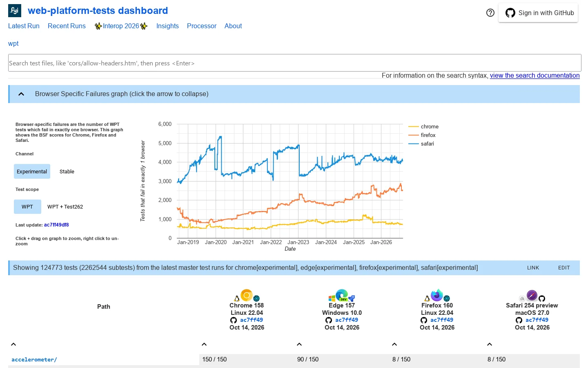Select the Stable channel option
This screenshot has height=368, width=588.
click(x=67, y=171)
